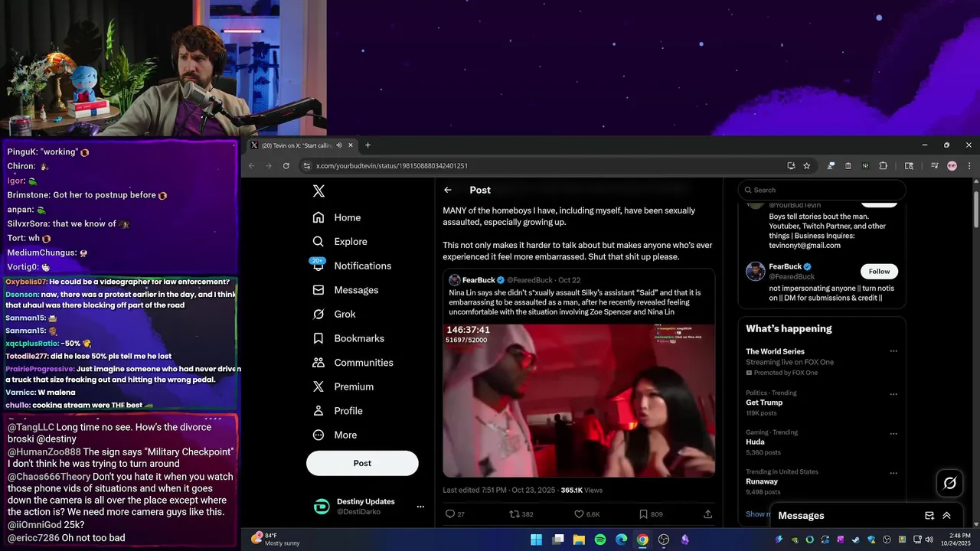
Task: Click the X logo in sidebar
Action: (x=318, y=191)
